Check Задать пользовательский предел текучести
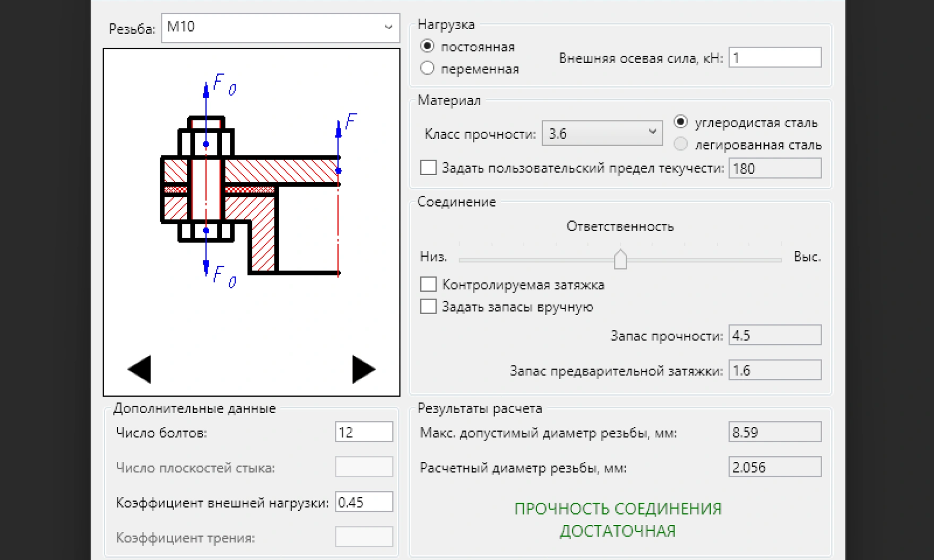 [x=428, y=168]
